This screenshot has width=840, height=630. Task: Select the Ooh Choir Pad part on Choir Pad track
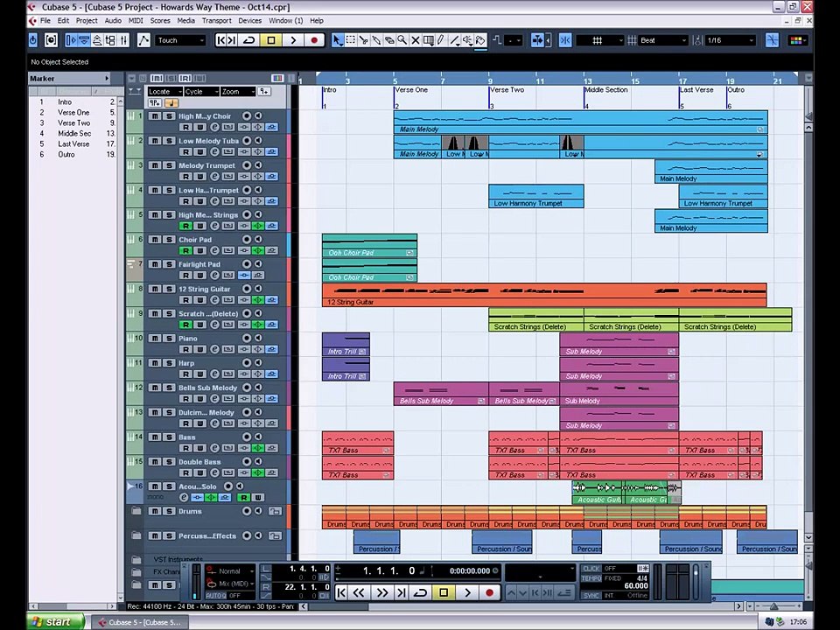(x=369, y=246)
